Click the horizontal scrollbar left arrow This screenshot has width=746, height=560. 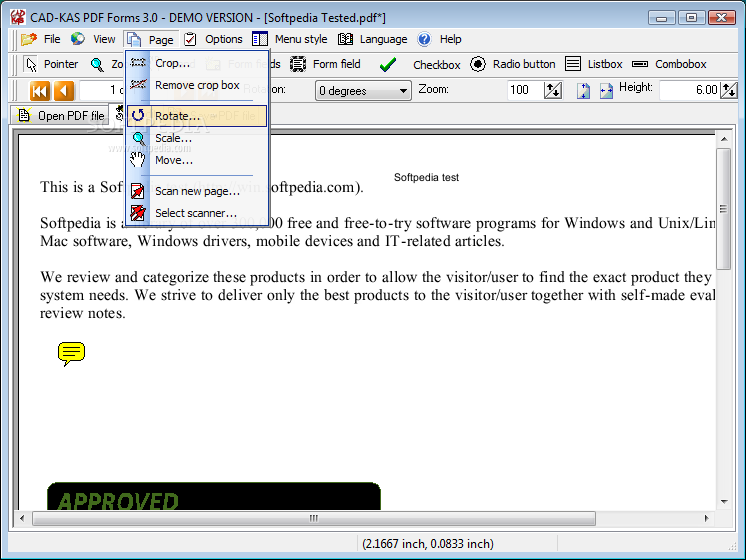[22, 518]
